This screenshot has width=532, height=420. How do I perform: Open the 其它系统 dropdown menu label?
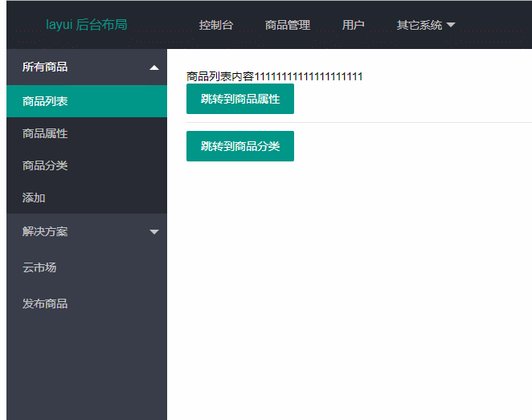click(x=419, y=25)
